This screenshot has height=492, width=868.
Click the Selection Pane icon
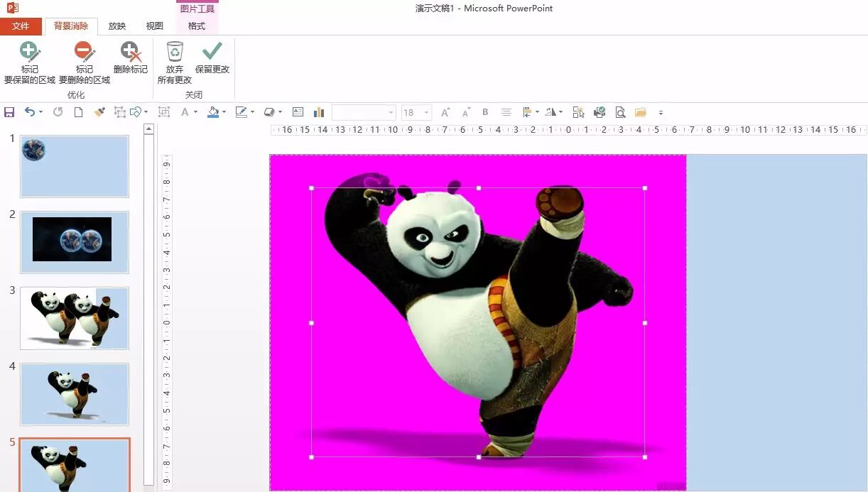[578, 112]
